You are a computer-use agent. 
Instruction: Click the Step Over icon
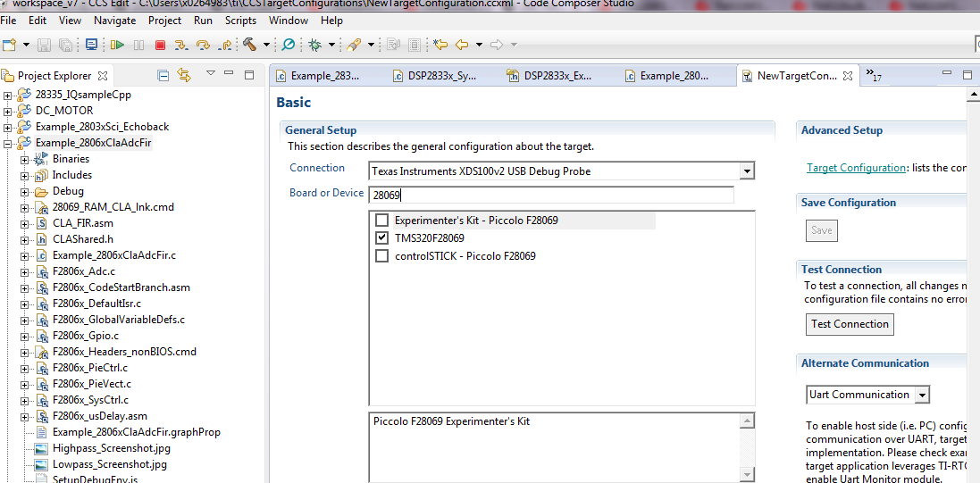(x=203, y=45)
